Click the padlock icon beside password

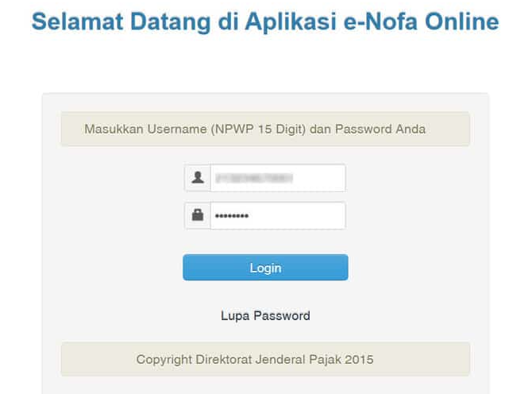tap(198, 214)
